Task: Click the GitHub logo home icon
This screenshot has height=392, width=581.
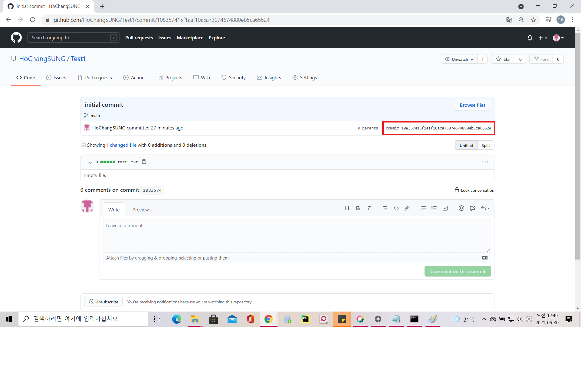Action: (x=16, y=38)
